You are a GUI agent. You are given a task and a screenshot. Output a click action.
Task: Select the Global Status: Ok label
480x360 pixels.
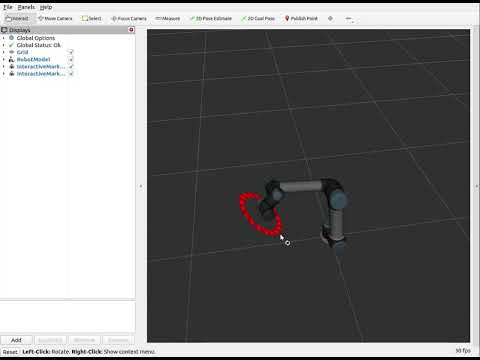(x=39, y=45)
